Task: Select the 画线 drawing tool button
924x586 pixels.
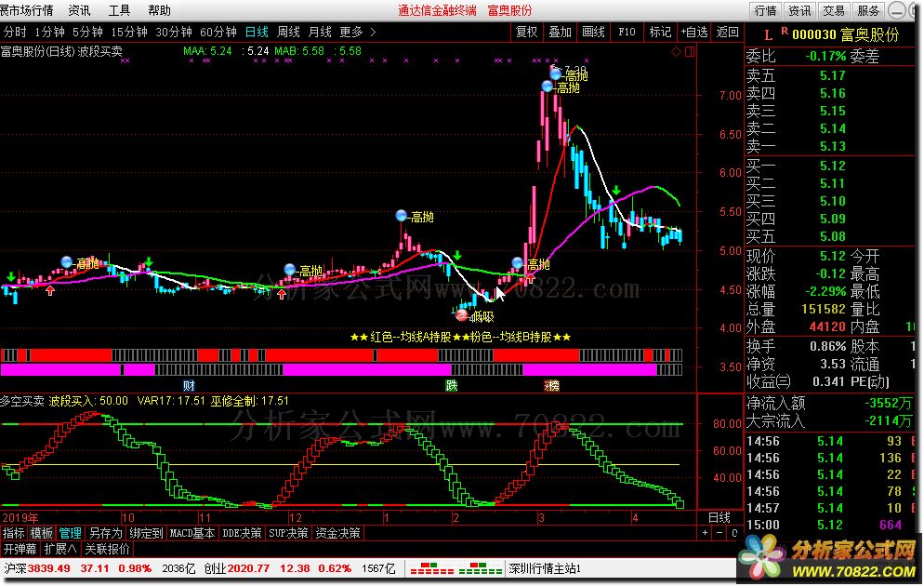Action: pos(593,32)
